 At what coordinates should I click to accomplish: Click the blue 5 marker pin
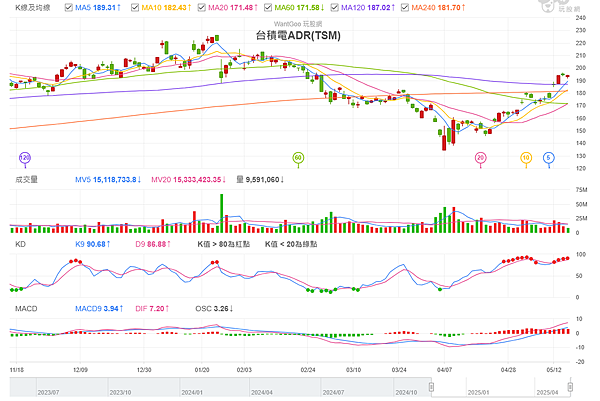[x=549, y=158]
